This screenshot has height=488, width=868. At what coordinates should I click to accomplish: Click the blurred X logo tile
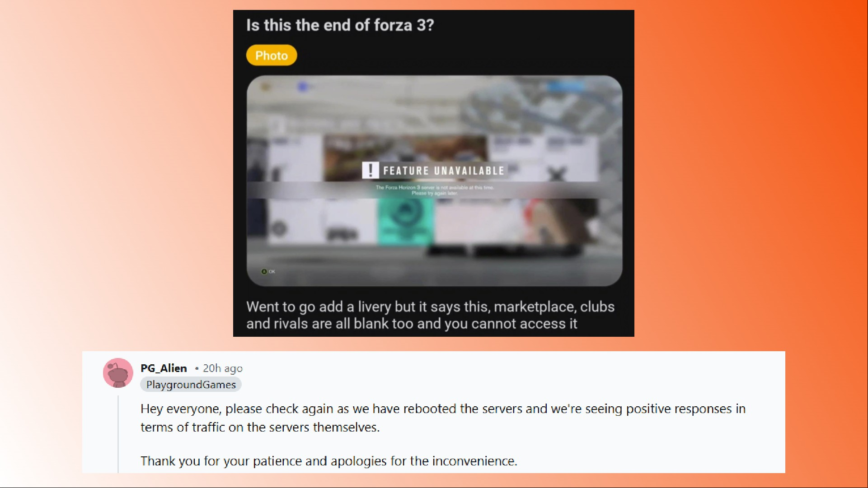click(557, 173)
